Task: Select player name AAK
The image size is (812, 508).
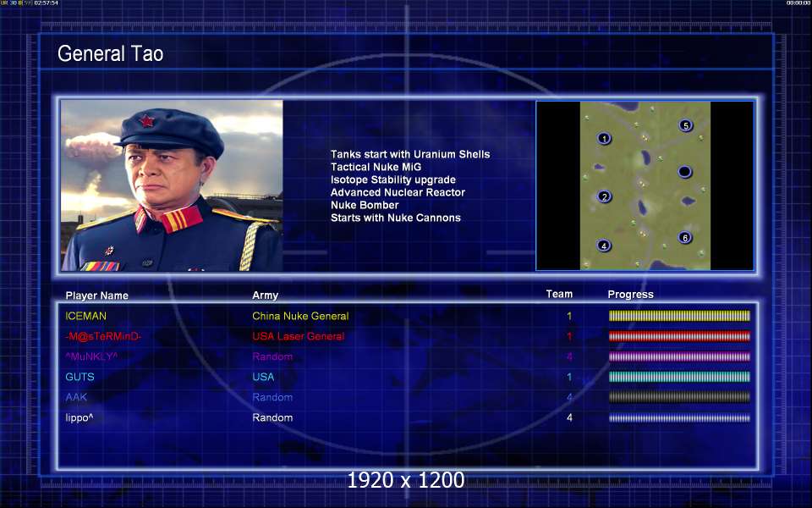Action: pyautogui.click(x=76, y=397)
